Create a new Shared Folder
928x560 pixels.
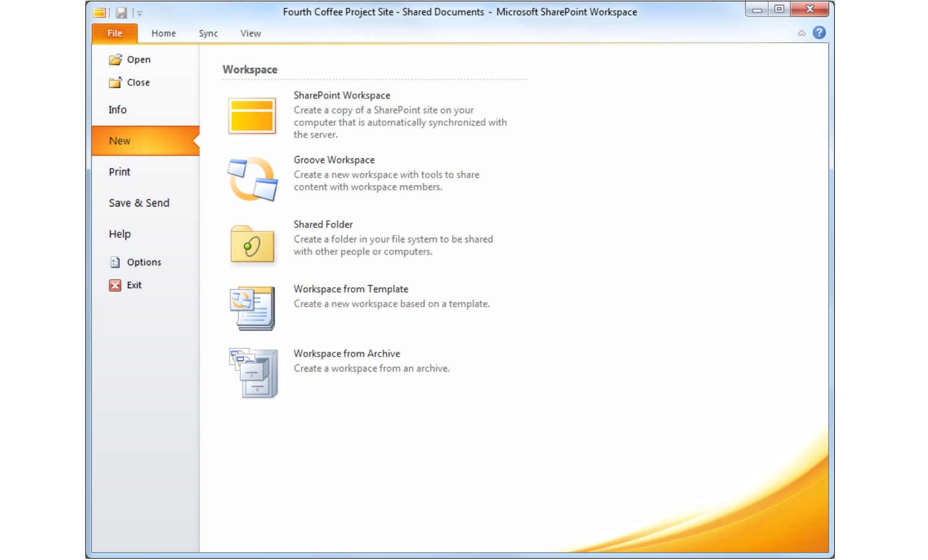(323, 224)
